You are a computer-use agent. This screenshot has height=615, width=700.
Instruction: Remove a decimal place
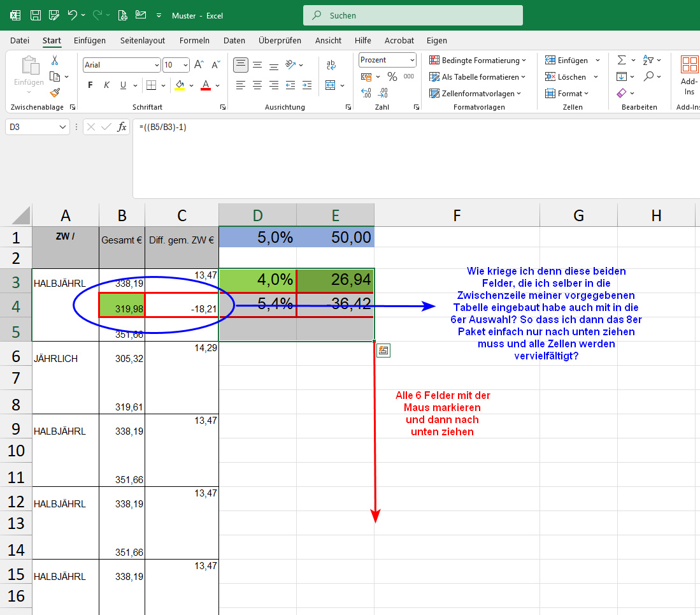[x=383, y=92]
